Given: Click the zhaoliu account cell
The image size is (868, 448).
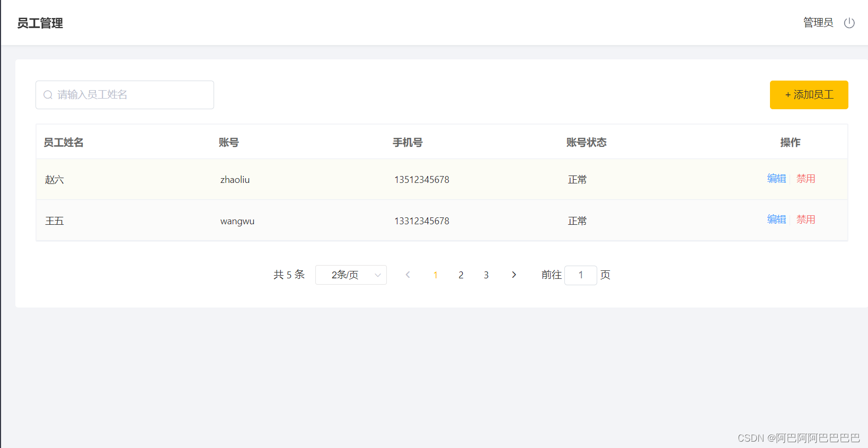Looking at the screenshot, I should pyautogui.click(x=235, y=180).
